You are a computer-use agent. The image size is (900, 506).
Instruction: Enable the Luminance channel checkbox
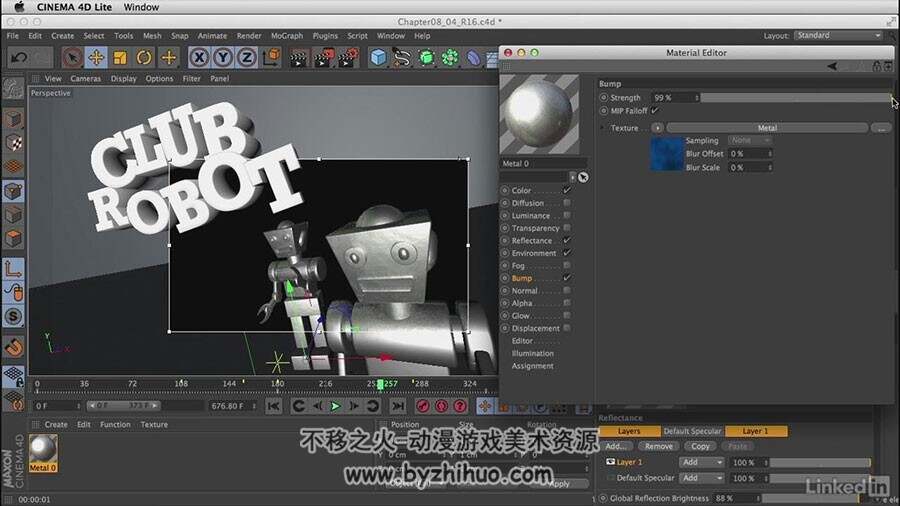coord(567,216)
